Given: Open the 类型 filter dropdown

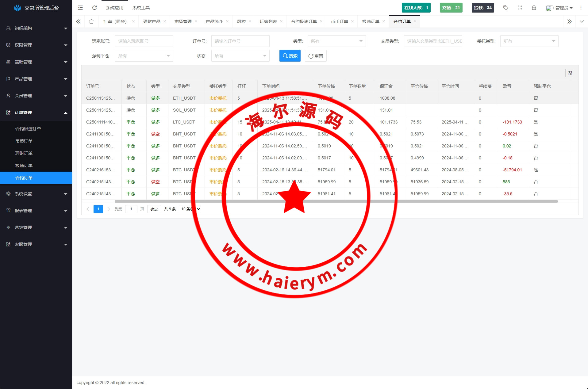Looking at the screenshot, I should pyautogui.click(x=336, y=41).
